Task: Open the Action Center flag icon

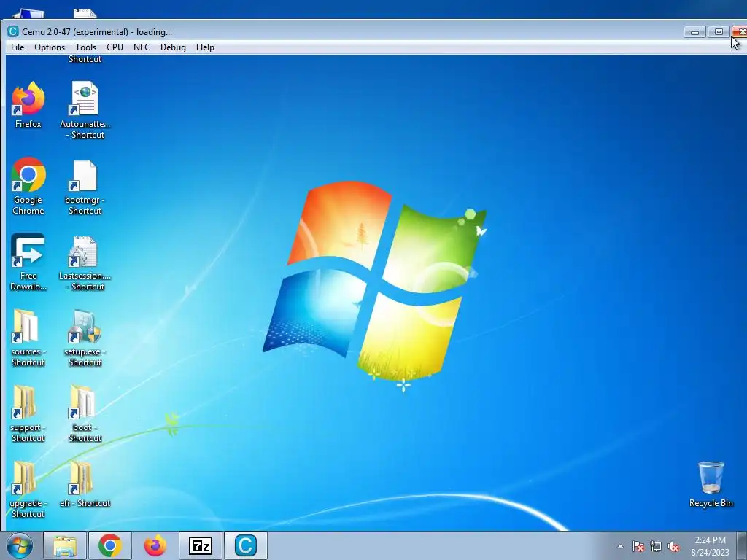Action: click(638, 547)
